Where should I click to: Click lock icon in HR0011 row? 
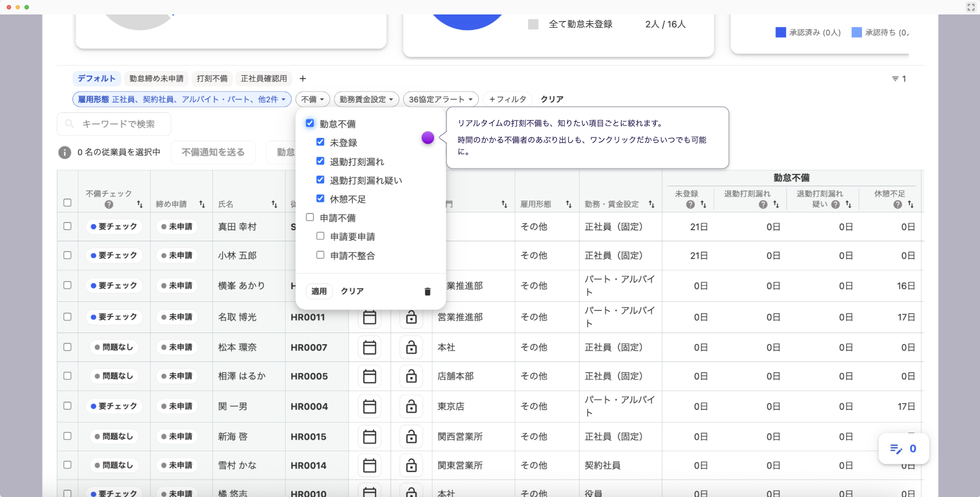411,317
